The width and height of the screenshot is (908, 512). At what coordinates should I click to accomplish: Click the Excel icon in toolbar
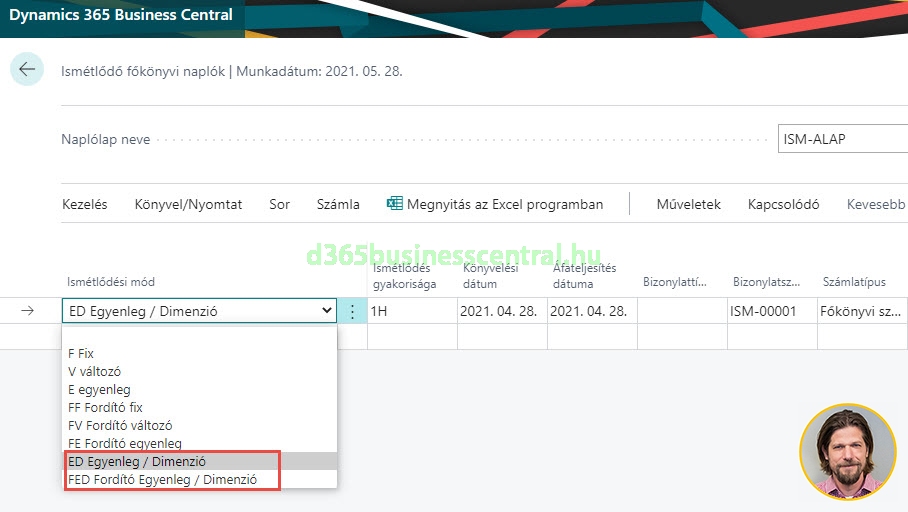pos(394,203)
